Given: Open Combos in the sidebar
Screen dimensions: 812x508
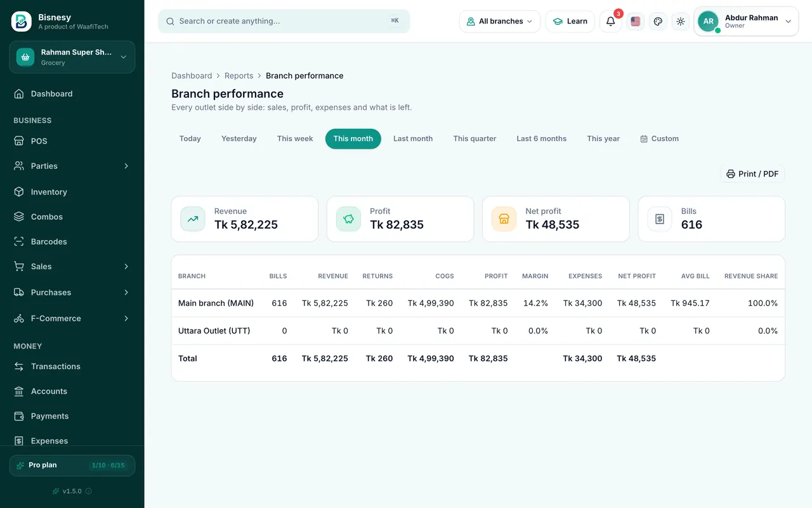Looking at the screenshot, I should click(72, 217).
